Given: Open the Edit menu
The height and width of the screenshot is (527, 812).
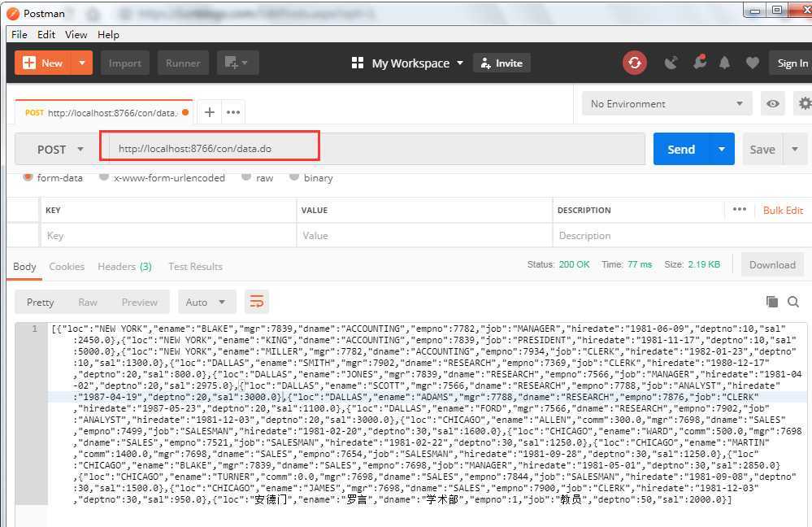Looking at the screenshot, I should click(46, 35).
